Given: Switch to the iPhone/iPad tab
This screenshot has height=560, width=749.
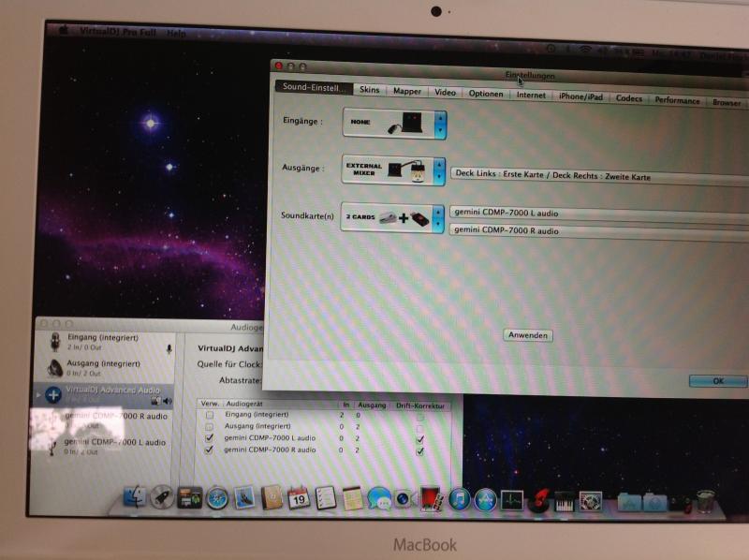Looking at the screenshot, I should (x=580, y=97).
